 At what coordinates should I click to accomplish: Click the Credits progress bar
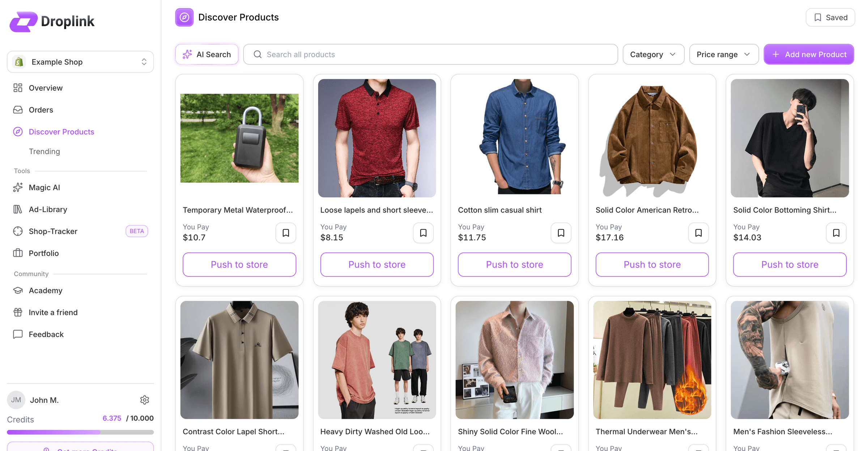click(x=80, y=432)
